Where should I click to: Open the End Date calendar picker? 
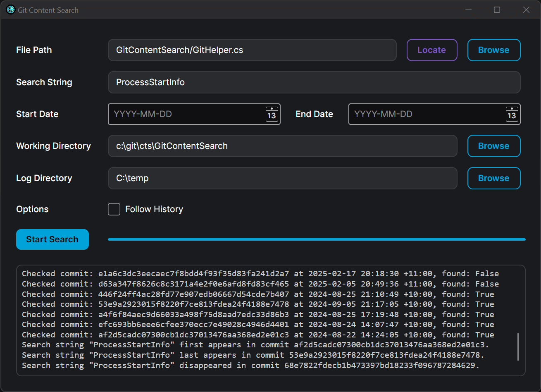click(x=512, y=114)
